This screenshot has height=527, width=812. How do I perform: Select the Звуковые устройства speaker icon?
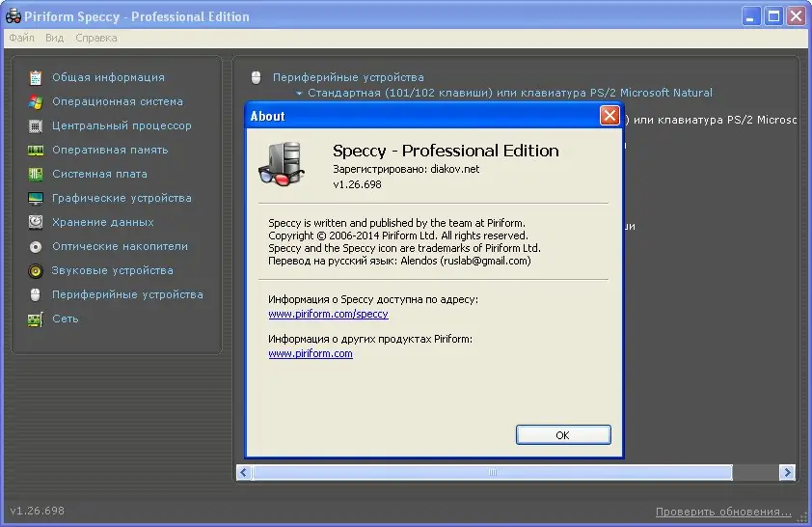pos(36,270)
